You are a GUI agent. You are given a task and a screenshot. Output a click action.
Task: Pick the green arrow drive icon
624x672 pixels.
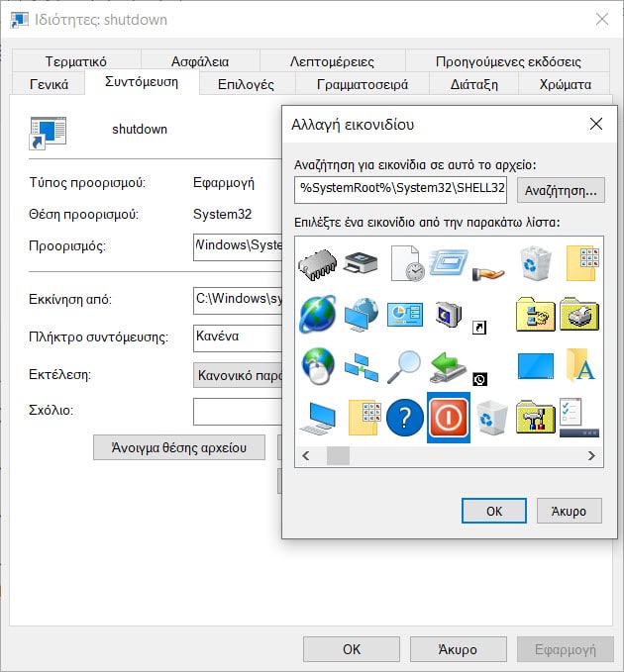click(448, 366)
